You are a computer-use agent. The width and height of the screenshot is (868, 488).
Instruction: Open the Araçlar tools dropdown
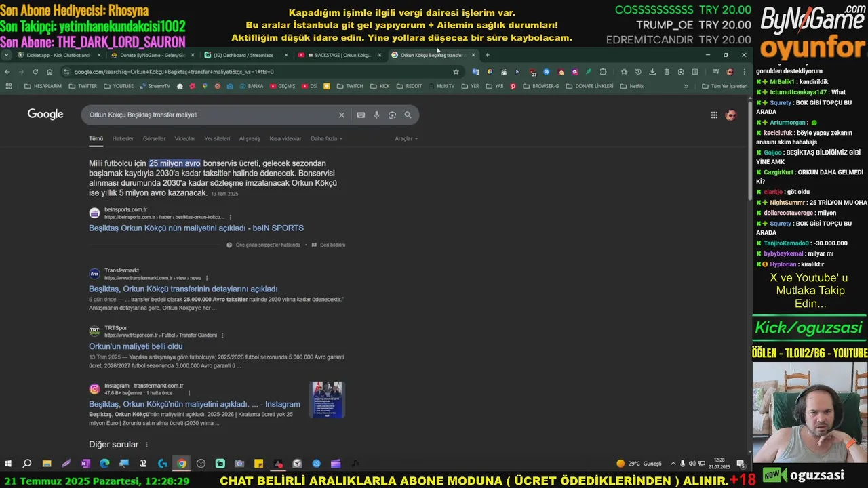[x=406, y=139]
